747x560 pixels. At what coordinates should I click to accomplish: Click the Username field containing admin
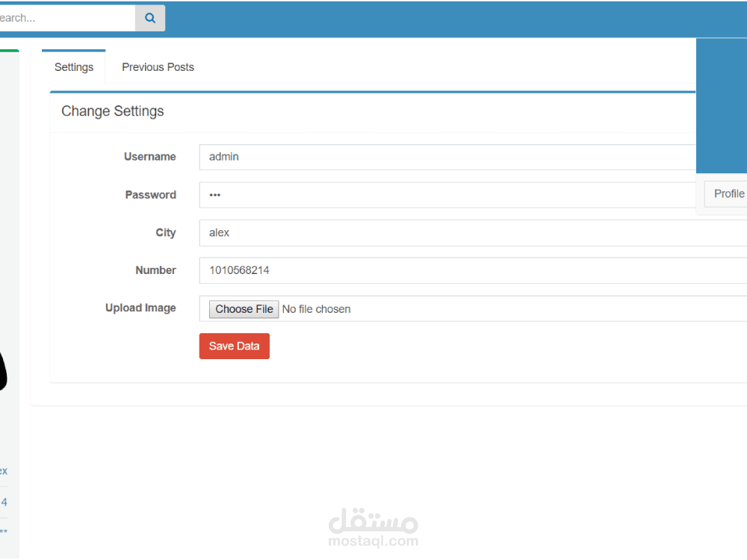tap(447, 157)
